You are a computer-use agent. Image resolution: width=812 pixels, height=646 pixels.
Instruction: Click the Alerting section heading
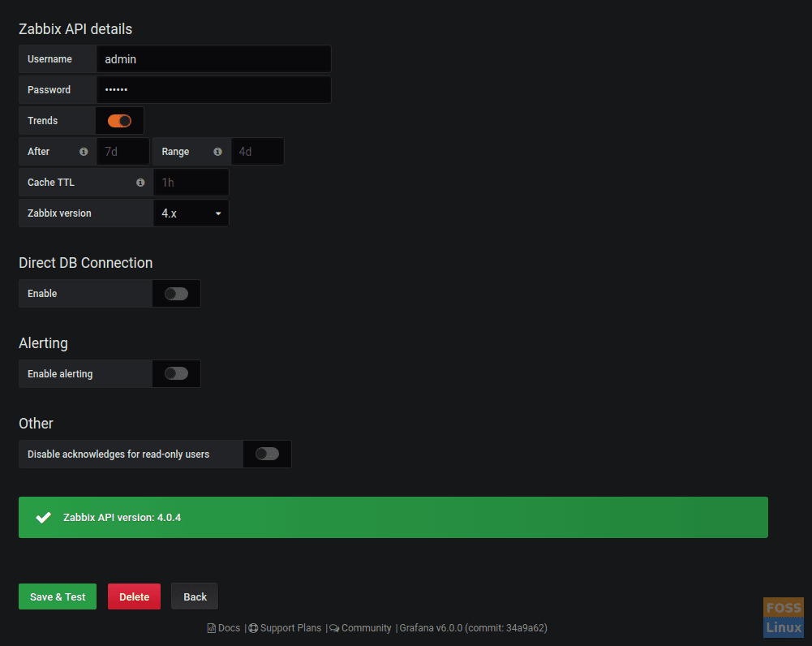pos(43,343)
